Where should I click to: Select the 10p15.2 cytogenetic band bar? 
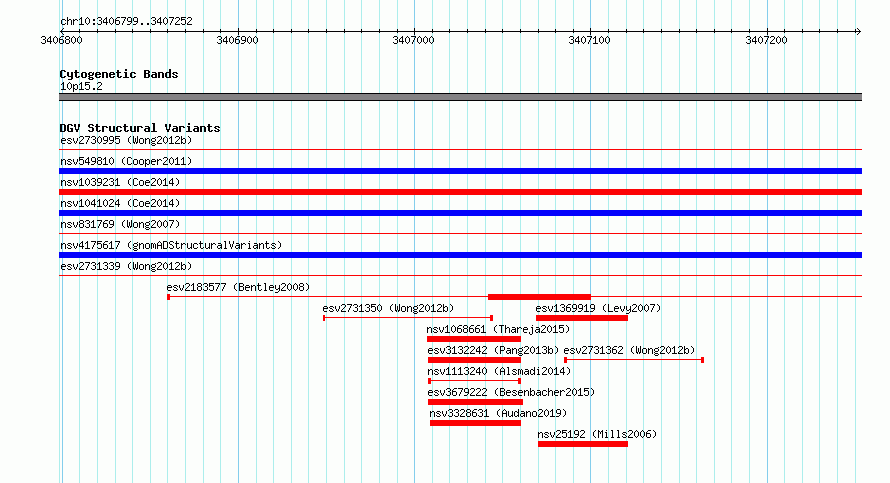tap(460, 97)
